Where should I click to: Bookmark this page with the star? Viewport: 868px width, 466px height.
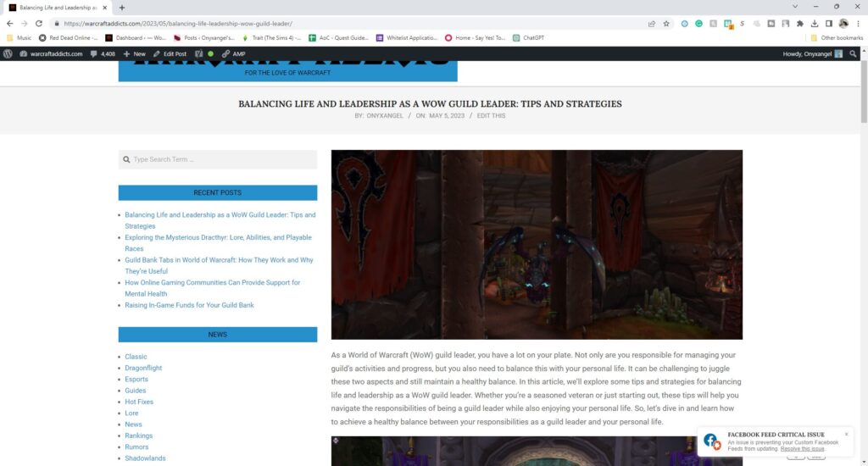(x=666, y=23)
